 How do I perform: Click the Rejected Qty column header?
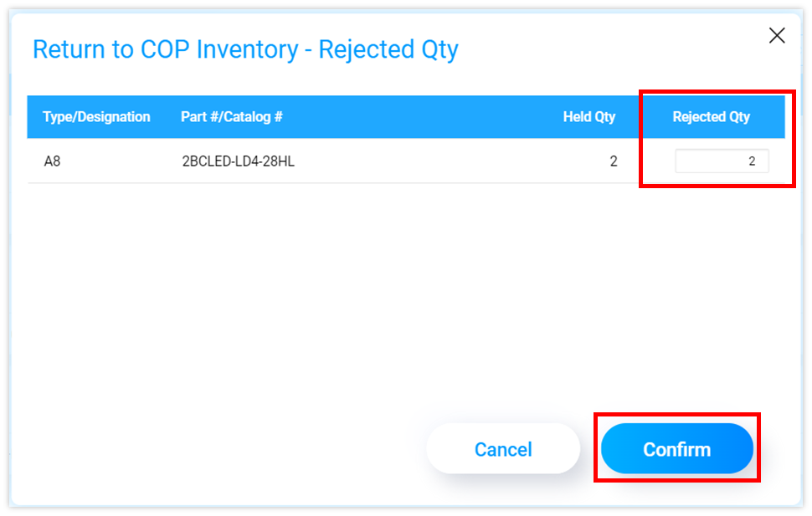(712, 117)
